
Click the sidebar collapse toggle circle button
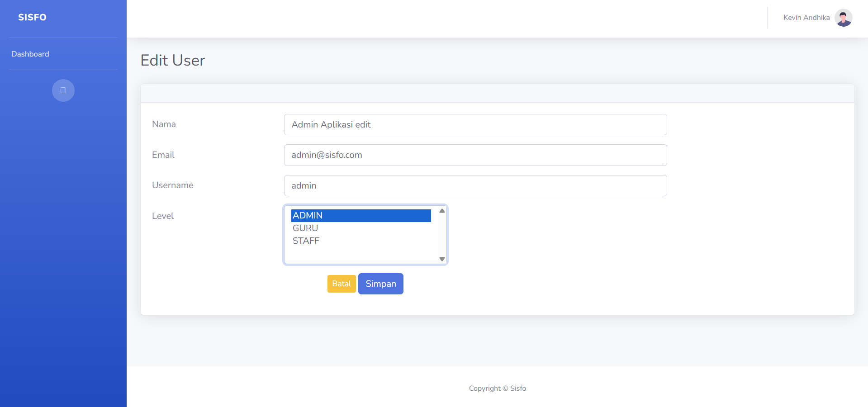point(63,90)
